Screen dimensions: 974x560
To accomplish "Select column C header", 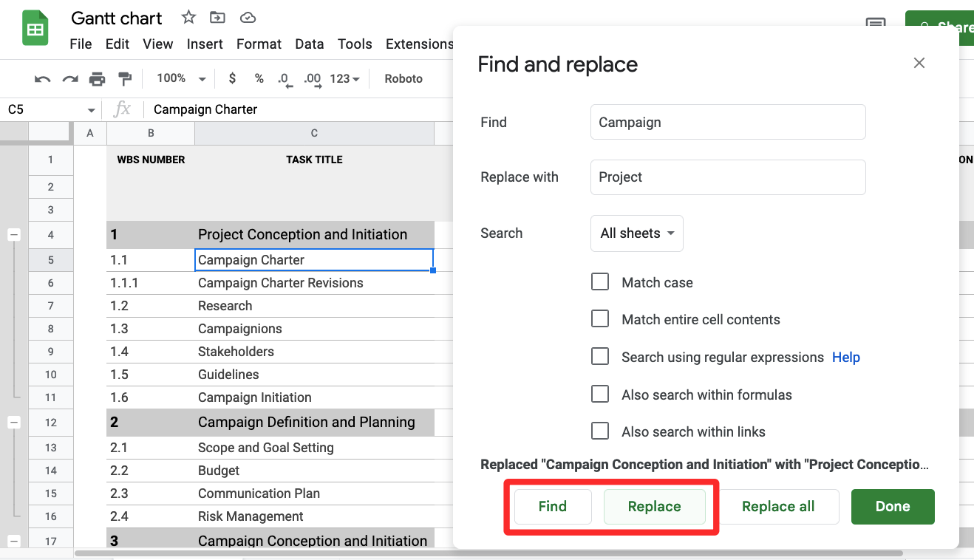I will coord(314,133).
